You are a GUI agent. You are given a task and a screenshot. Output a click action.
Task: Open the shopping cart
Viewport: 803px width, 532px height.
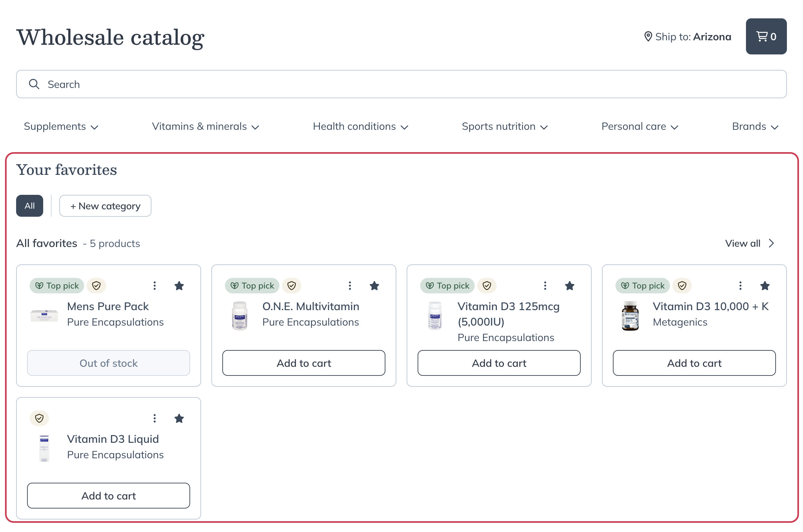click(x=766, y=36)
